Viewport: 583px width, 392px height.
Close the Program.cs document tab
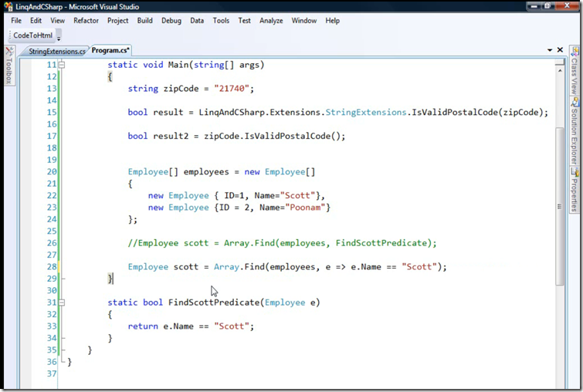[x=560, y=50]
